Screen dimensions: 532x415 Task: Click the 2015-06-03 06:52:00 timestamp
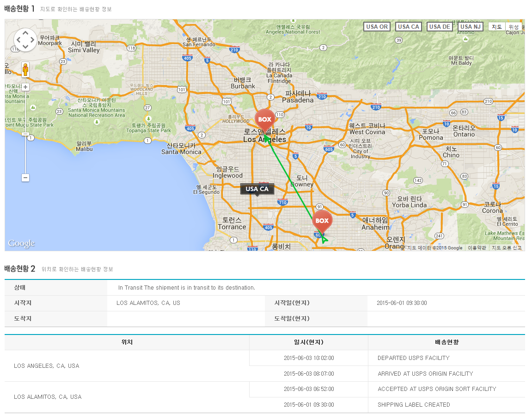309,389
